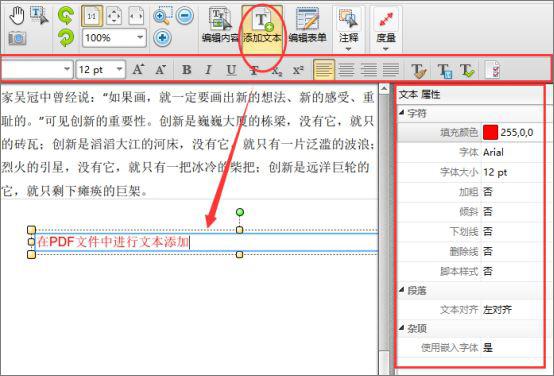Apply superscript formatting

(x=298, y=70)
